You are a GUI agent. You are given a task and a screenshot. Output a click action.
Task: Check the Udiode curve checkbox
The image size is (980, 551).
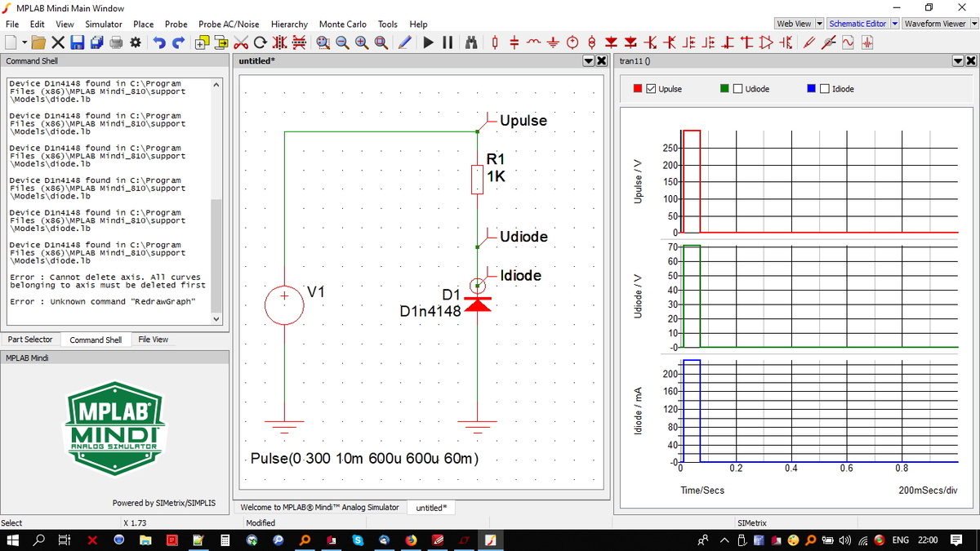click(737, 89)
